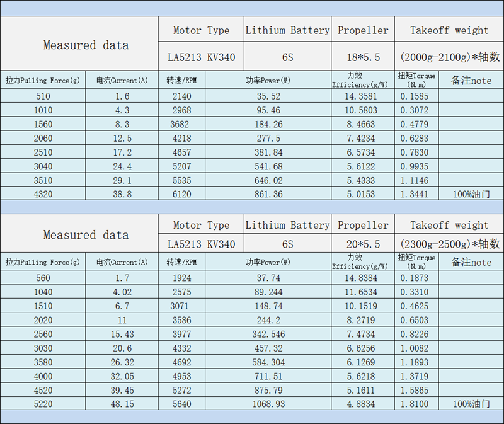Select efficiency value 7.4234
Screen dimensions: 504x424
point(363,138)
